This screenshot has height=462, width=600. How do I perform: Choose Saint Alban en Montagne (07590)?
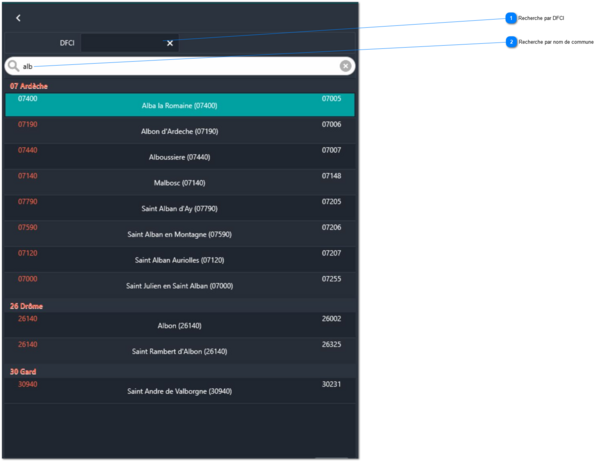pyautogui.click(x=180, y=234)
